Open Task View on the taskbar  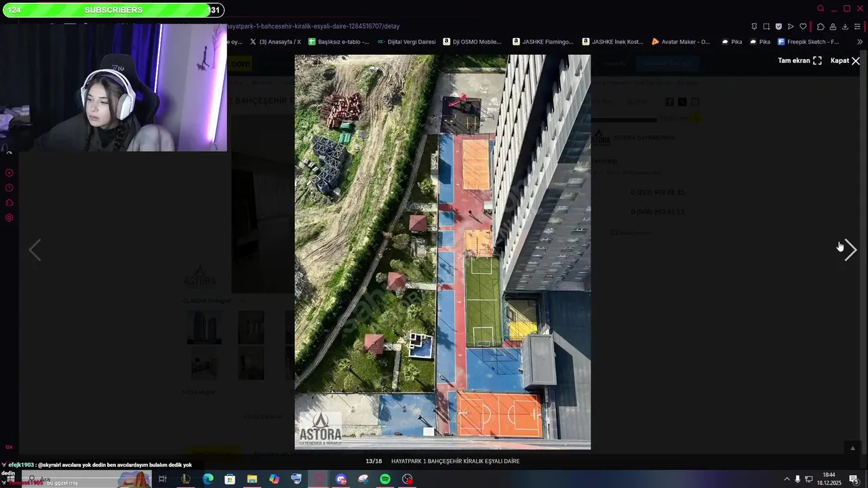pyautogui.click(x=163, y=479)
